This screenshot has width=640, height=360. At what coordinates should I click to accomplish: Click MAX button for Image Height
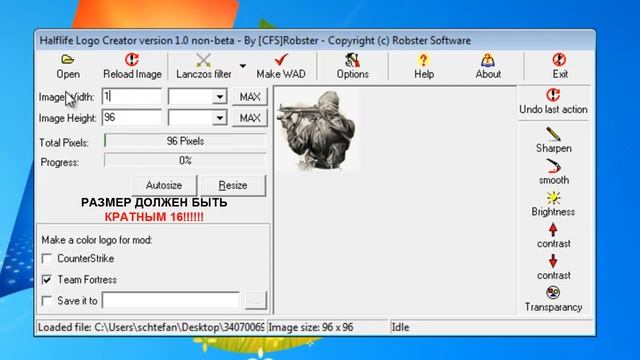pos(250,118)
